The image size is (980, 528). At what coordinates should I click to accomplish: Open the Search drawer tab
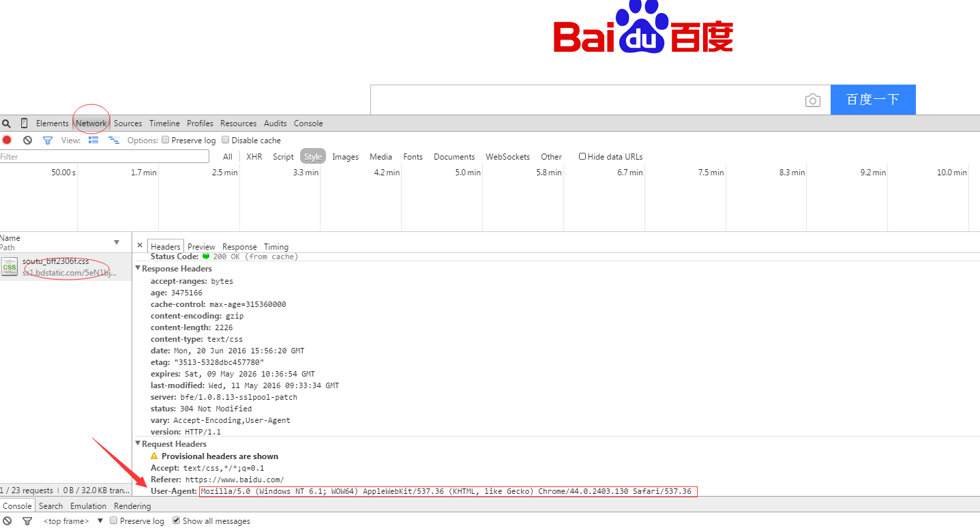(x=50, y=505)
